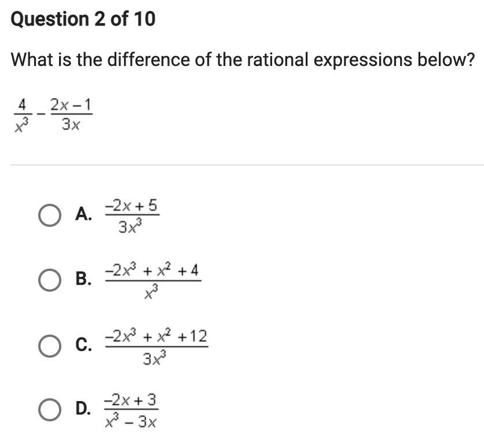
Task: Click the letter label C.
Action: (83, 344)
